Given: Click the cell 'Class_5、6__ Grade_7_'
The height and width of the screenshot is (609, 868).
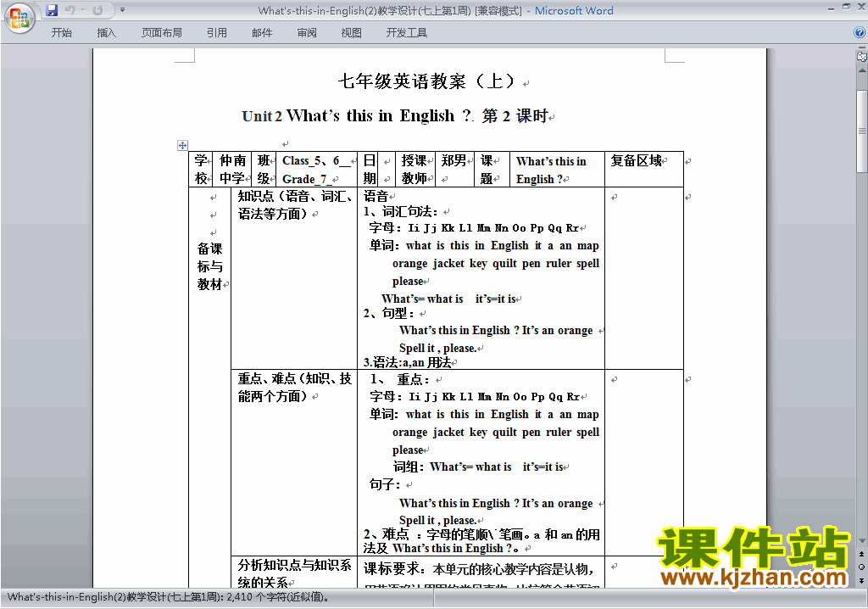Looking at the screenshot, I should point(317,169).
